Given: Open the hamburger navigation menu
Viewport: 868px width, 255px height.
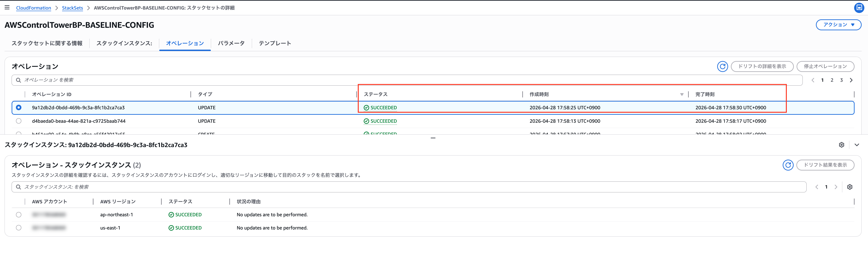Looking at the screenshot, I should pos(7,8).
